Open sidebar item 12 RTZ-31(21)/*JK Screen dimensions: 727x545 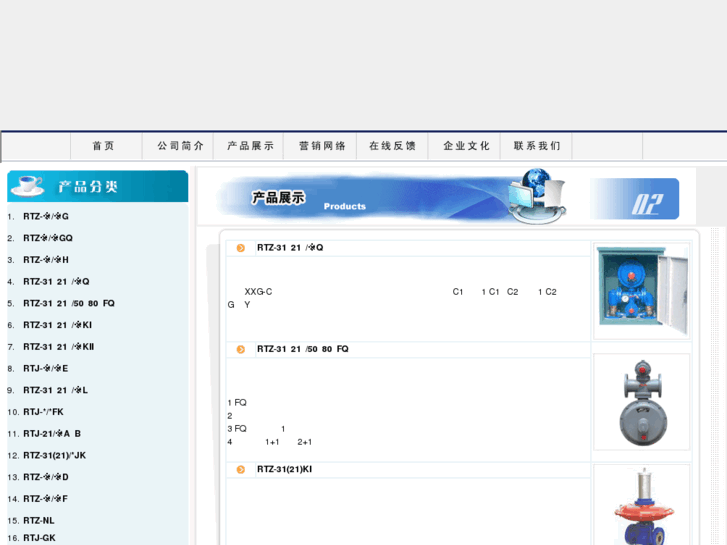point(54,455)
